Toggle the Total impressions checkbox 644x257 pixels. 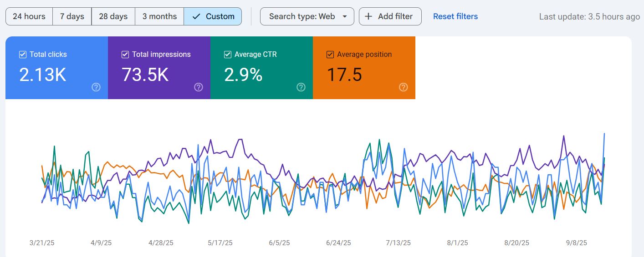tap(125, 55)
